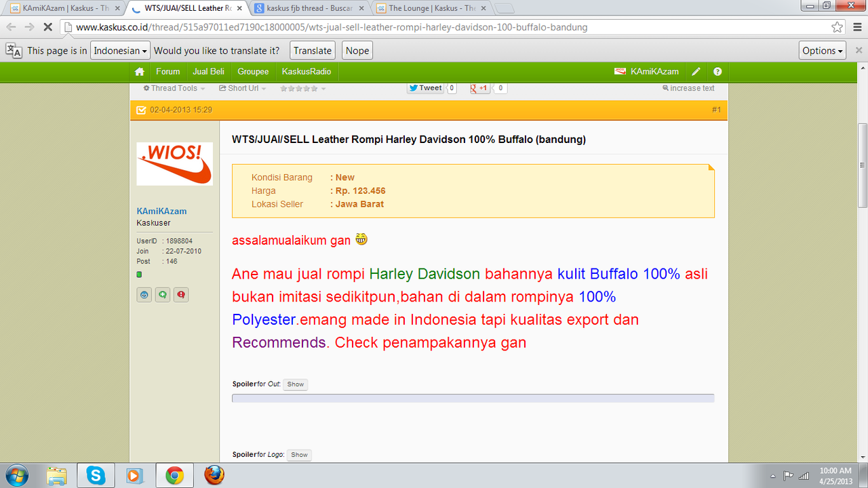Viewport: 868px width, 488px height.
Task: Switch to KAmiKAzam Kaskus tab
Action: [x=65, y=8]
